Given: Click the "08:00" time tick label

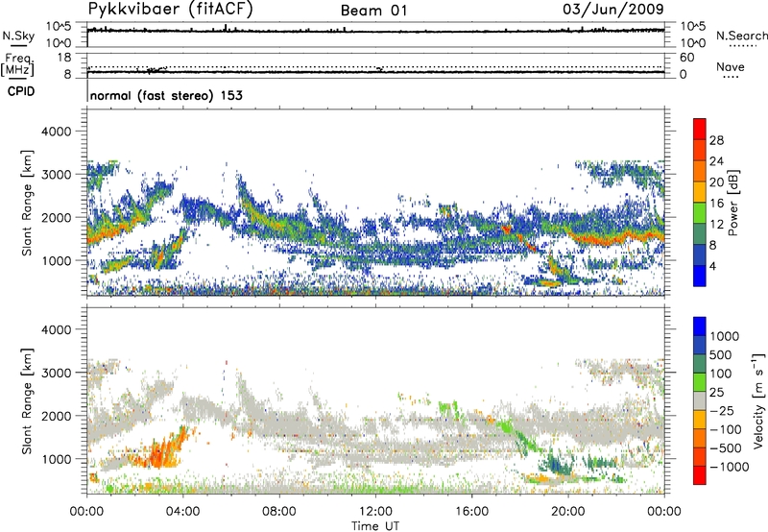Looking at the screenshot, I should point(279,512).
